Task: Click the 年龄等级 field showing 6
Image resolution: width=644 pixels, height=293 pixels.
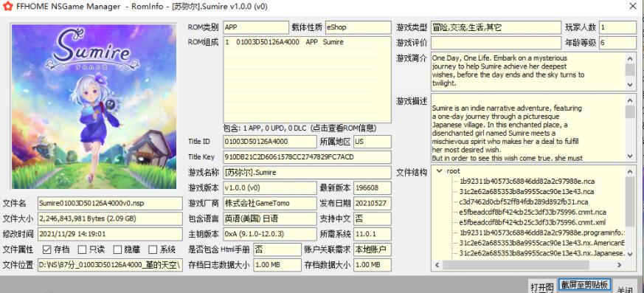Action: coord(617,43)
